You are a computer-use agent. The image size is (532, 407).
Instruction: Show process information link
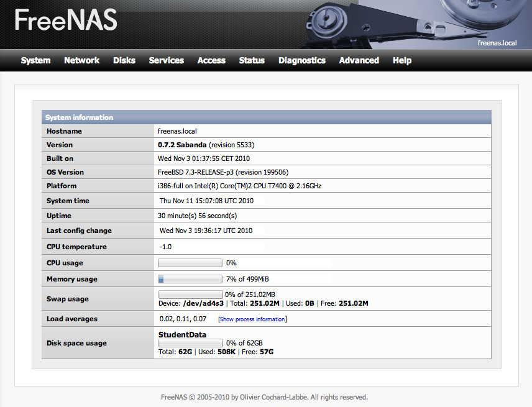[252, 319]
